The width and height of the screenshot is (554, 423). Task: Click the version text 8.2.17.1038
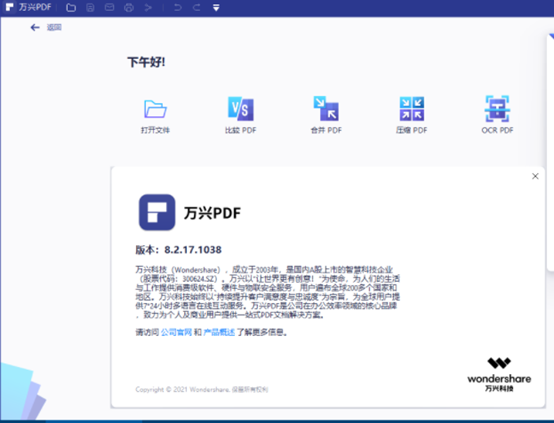point(193,250)
